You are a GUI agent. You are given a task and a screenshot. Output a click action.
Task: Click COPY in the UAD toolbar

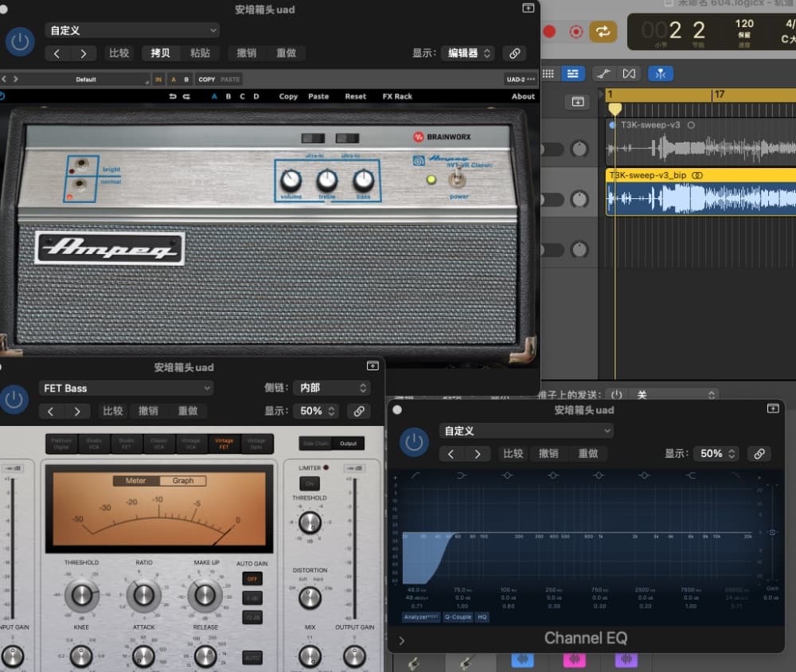point(207,80)
